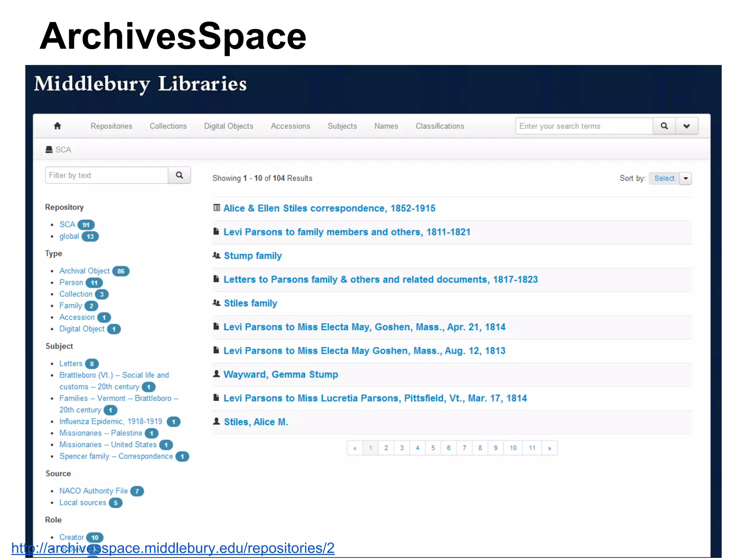
Task: Open the Digital Objects menu item
Action: point(229,126)
